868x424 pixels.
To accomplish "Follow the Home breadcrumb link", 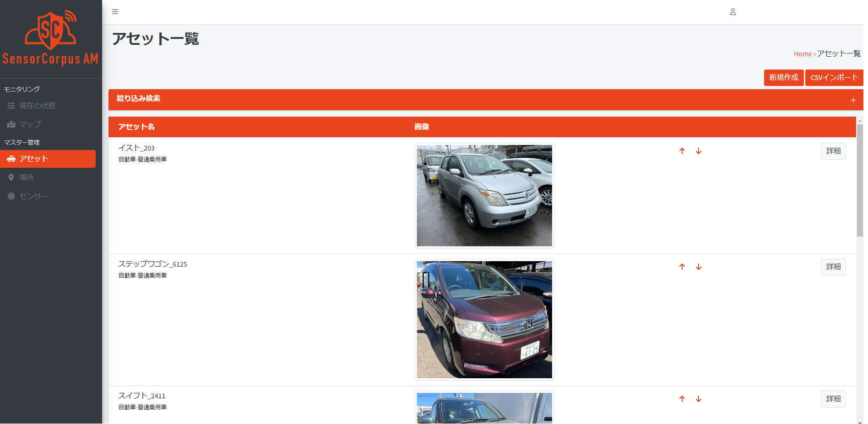I will click(803, 54).
